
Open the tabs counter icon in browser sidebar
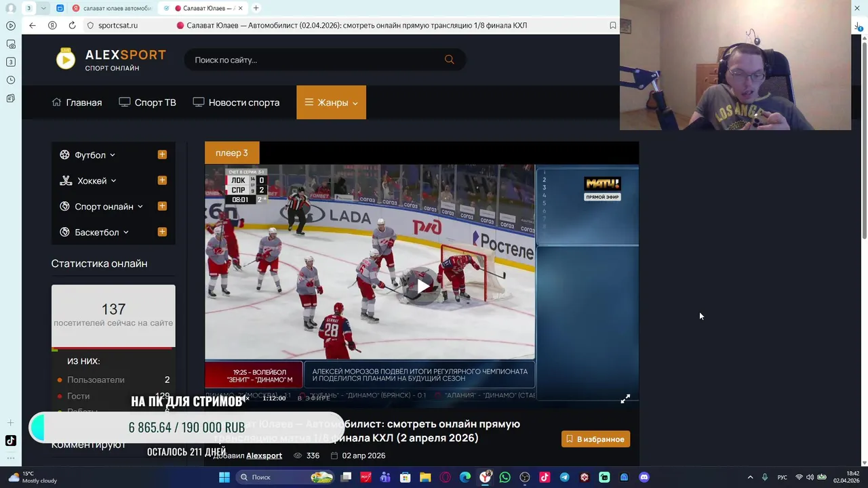click(10, 62)
